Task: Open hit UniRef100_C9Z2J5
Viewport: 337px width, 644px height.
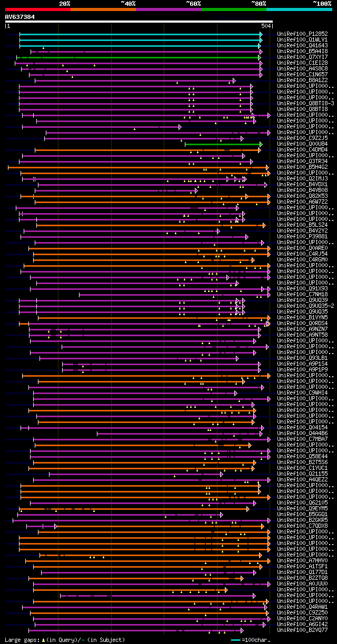Action: tap(303, 138)
